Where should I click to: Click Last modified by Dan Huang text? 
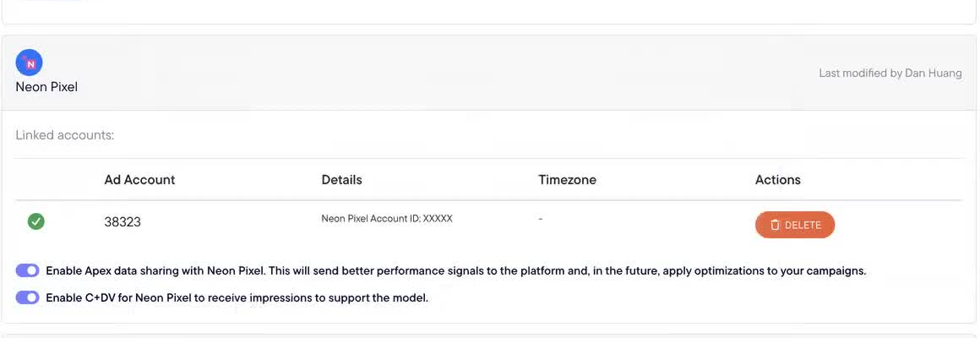tap(890, 74)
